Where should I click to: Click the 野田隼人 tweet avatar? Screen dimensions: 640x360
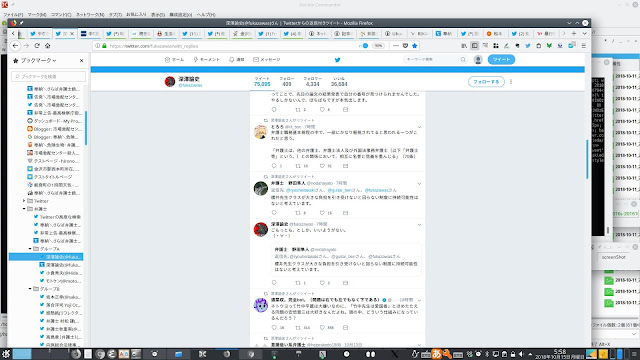(x=261, y=189)
